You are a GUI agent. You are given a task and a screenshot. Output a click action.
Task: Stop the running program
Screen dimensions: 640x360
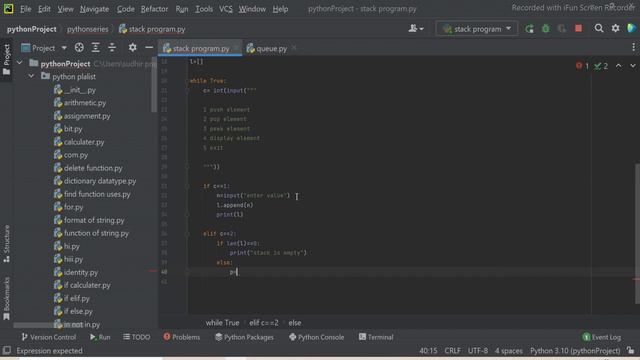[x=578, y=29]
